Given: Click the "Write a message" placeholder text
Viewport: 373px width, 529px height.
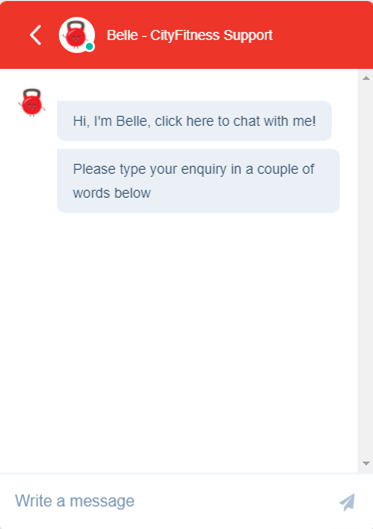Looking at the screenshot, I should (75, 501).
